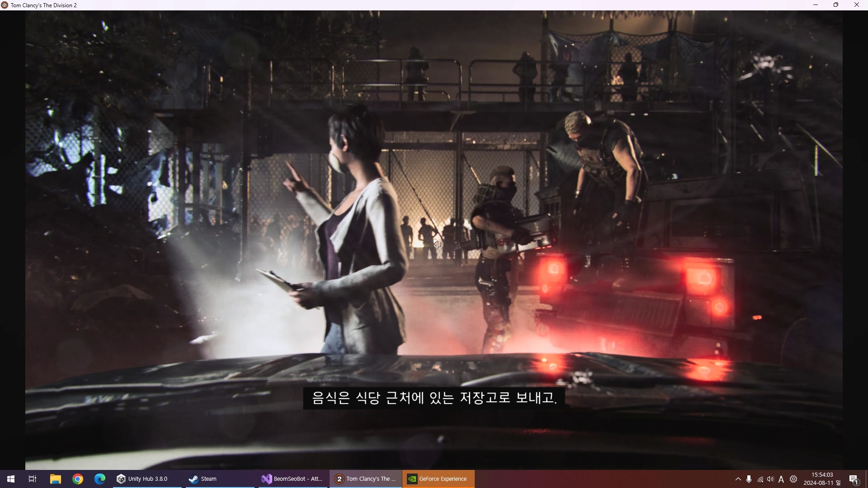The image size is (868, 488).
Task: Switch to Unity Hub 3.8.0 window
Action: [143, 479]
